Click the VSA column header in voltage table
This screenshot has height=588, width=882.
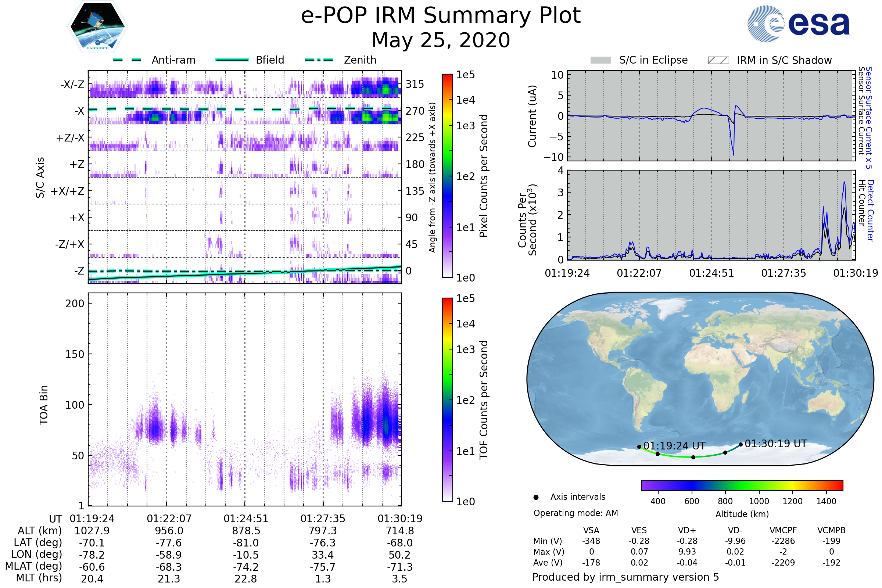591,530
